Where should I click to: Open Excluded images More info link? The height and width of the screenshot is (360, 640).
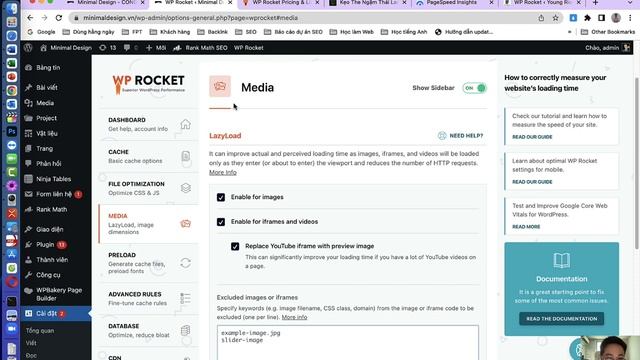point(294,317)
